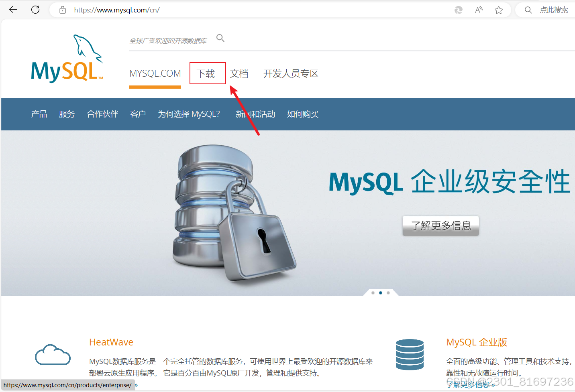Screen dimensions: 575x392
Task: Select the second carousel dot
Action: pos(380,292)
